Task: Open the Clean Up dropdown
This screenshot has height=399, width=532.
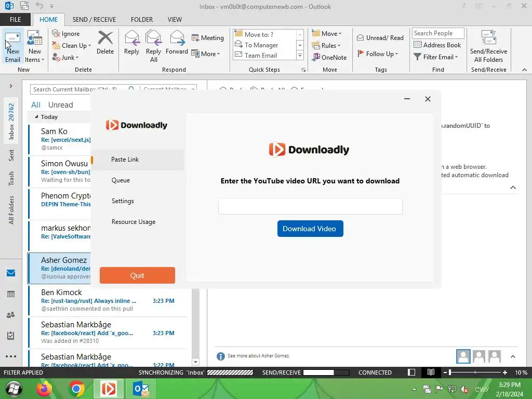Action: pos(72,46)
